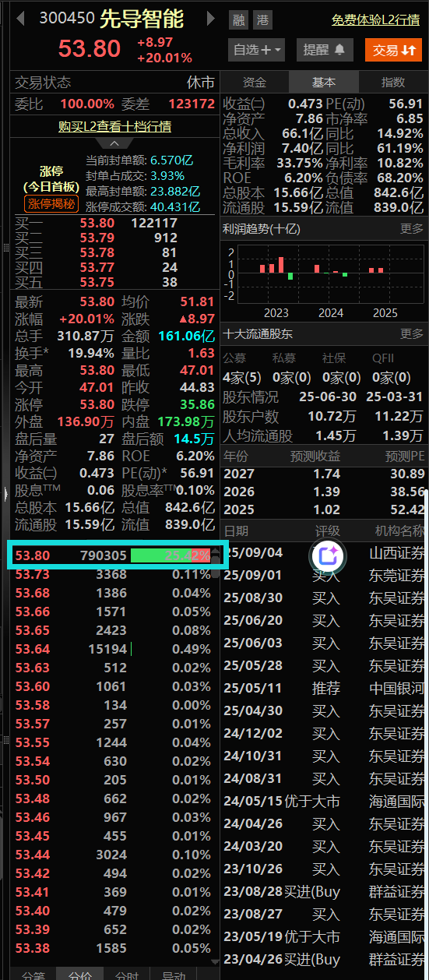
Task: Open 涨停揭秘 limit-up analysis
Action: click(x=51, y=204)
